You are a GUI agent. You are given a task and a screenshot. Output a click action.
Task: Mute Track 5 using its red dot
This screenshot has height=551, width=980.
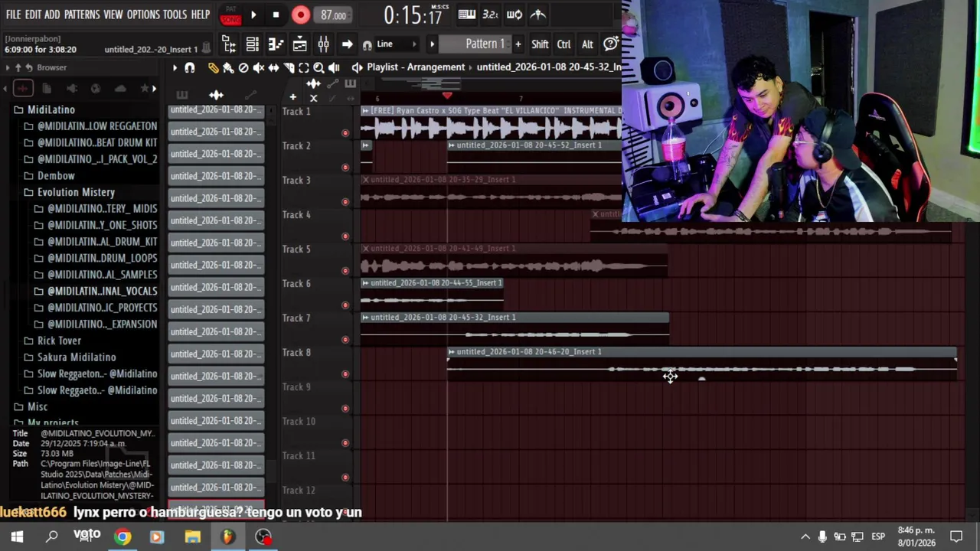(345, 271)
